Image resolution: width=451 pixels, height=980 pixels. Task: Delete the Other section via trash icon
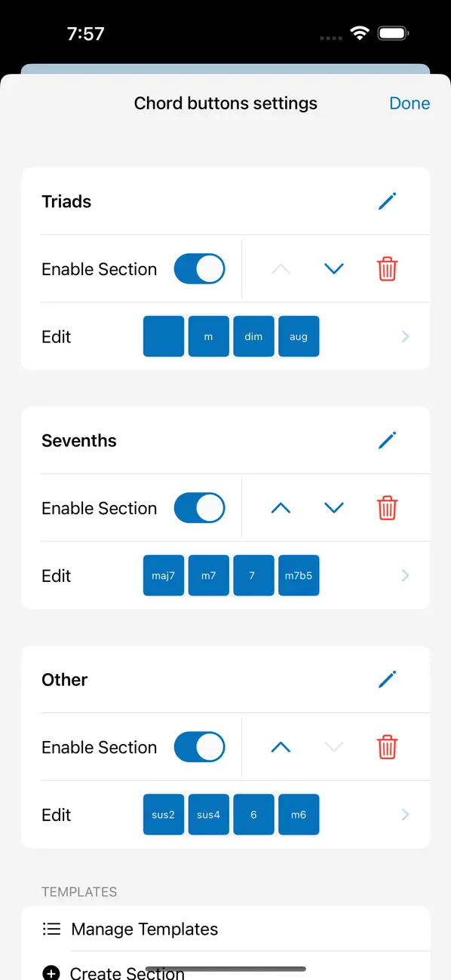[387, 747]
